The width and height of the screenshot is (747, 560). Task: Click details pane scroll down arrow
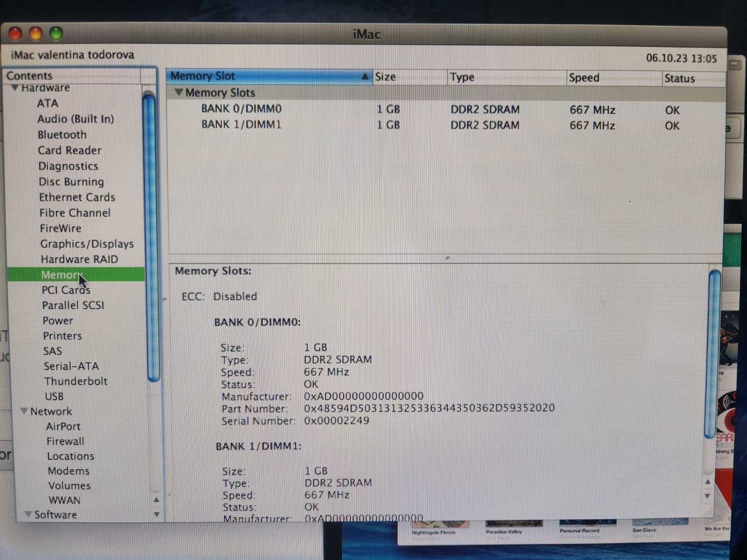(x=707, y=496)
